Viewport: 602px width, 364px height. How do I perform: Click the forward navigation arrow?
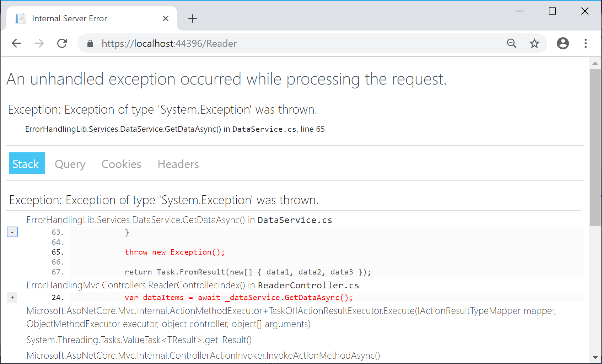(x=39, y=43)
